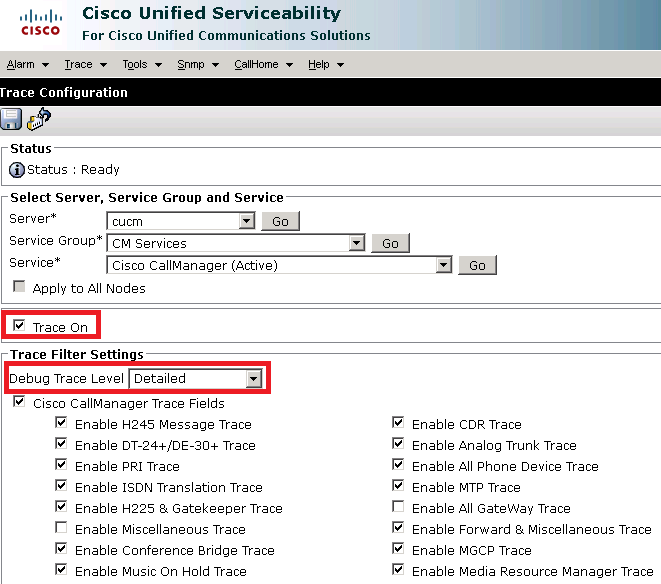
Task: Toggle Enable DT-24+/DE-30+ Trace
Action: [x=61, y=443]
